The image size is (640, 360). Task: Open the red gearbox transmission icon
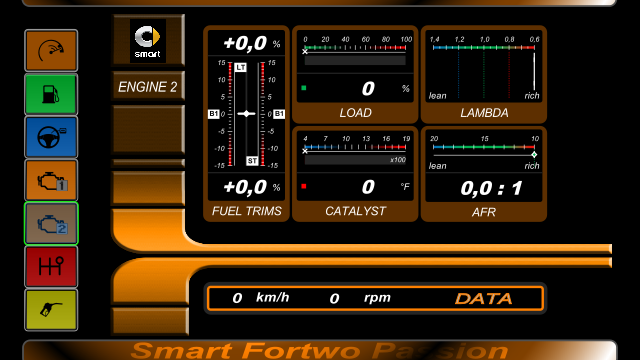pyautogui.click(x=51, y=267)
